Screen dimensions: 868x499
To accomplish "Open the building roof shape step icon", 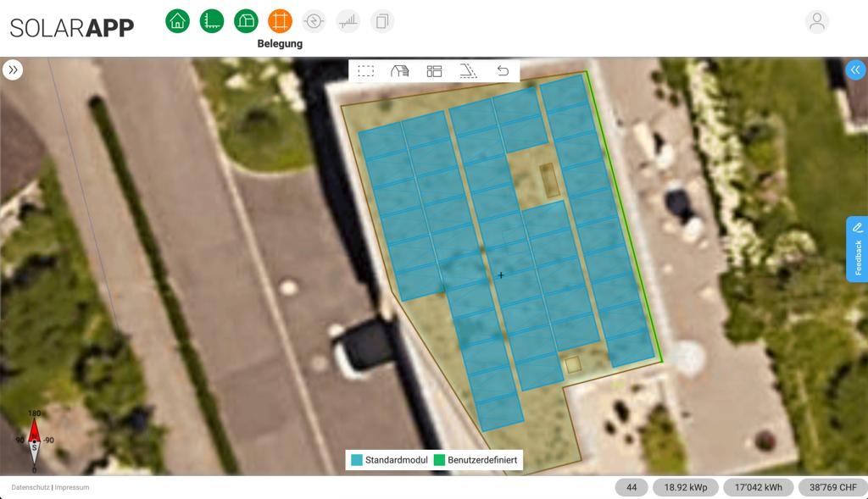I will (x=246, y=21).
